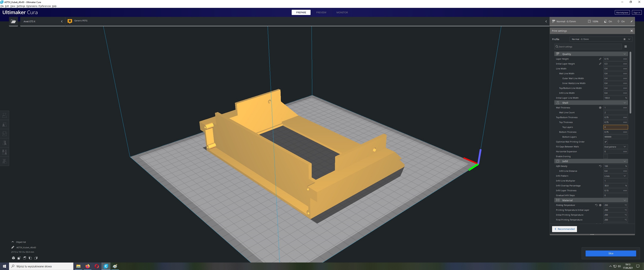Reset Infill Density with the revert arrow
644x270 pixels.
600,166
